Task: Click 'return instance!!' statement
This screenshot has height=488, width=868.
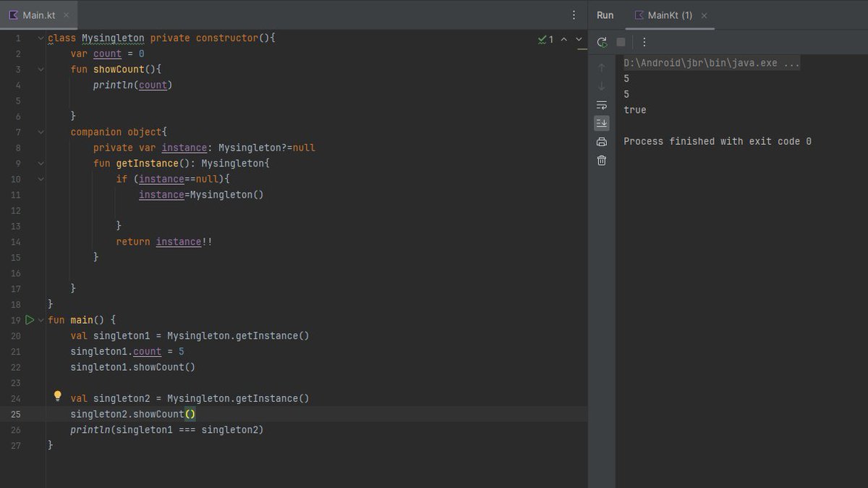Action: [x=164, y=242]
